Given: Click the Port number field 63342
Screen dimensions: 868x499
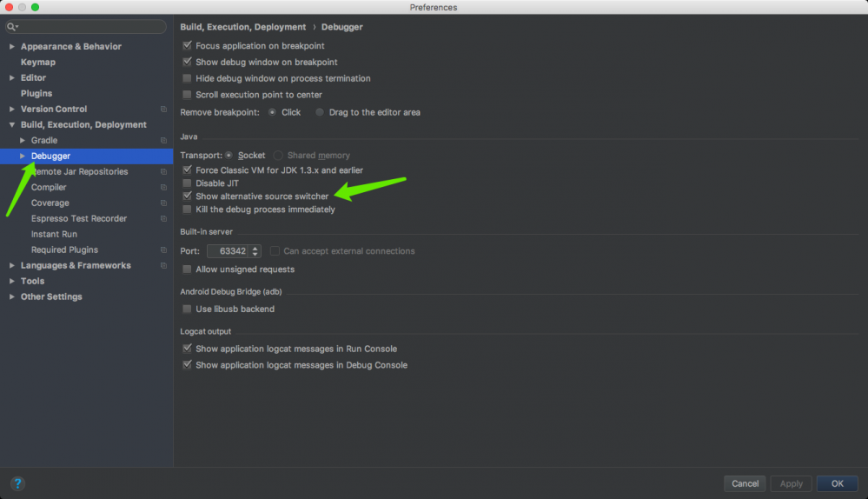Looking at the screenshot, I should point(229,251).
